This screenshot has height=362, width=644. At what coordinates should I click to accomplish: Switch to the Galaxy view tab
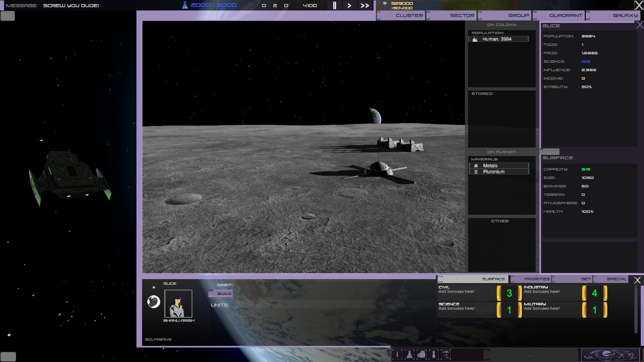pyautogui.click(x=613, y=15)
